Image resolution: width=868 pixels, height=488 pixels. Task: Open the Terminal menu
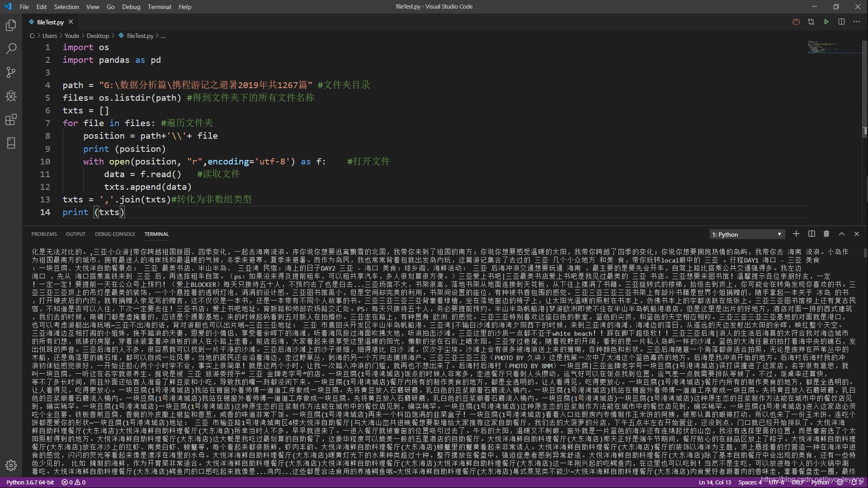pos(159,7)
